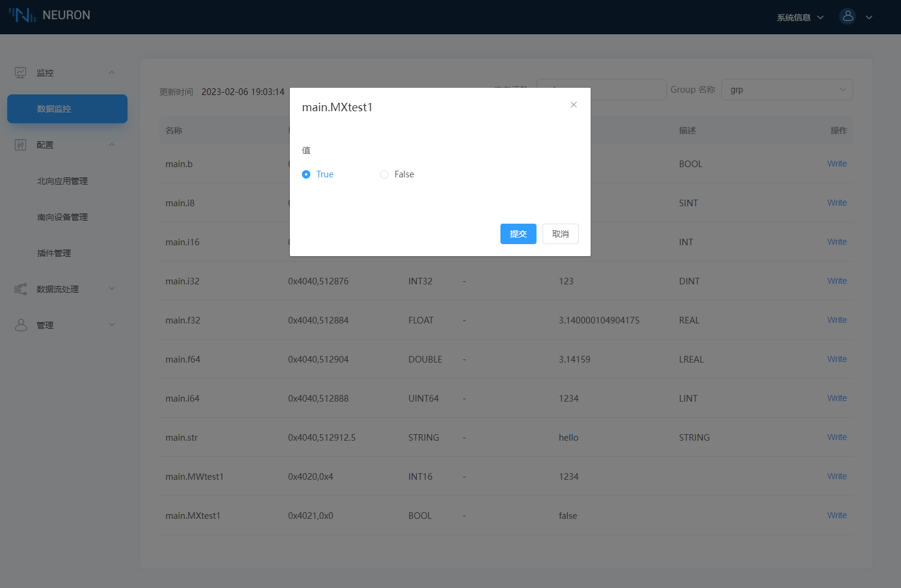Collapse the 配置 sidebar section
This screenshot has width=901, height=588.
click(x=112, y=144)
